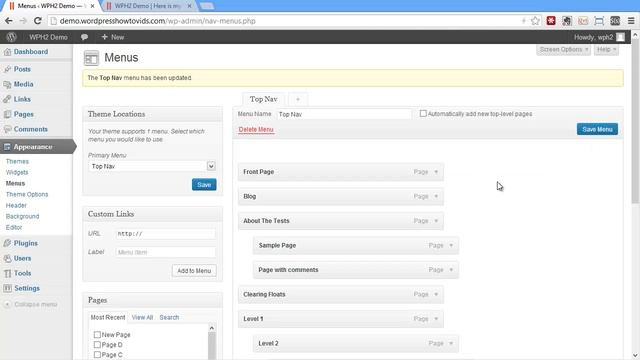This screenshot has height=360, width=640.
Task: Open Dashboard from the sidebar
Action: point(31,52)
